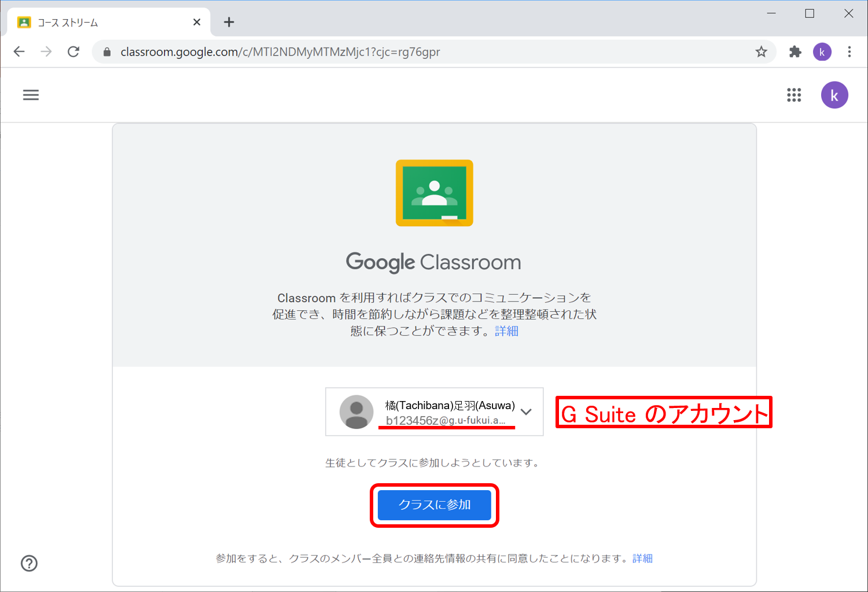The width and height of the screenshot is (868, 592).
Task: Open the 詳細 link about sharing contact info
Action: [x=642, y=558]
